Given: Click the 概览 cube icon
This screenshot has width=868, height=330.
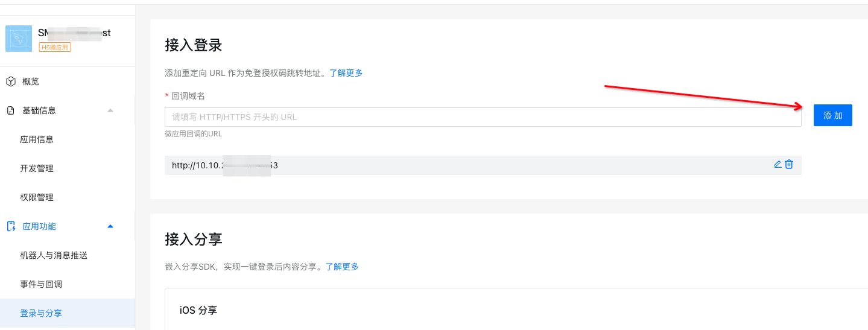Looking at the screenshot, I should coord(11,81).
